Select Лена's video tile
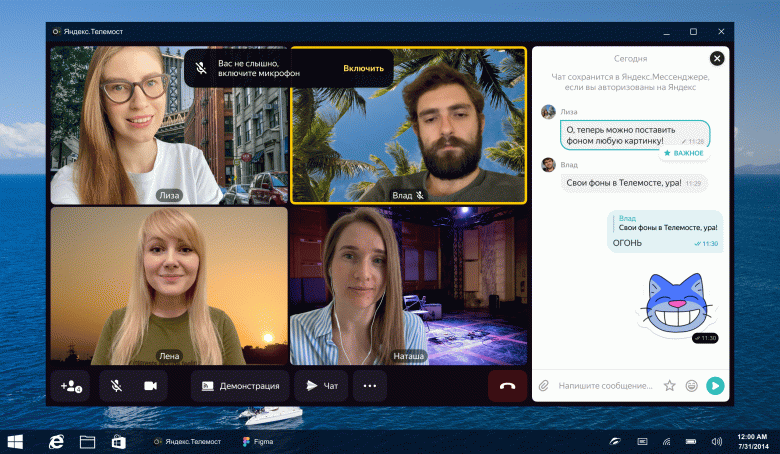Screen dimensions: 780x454 point(169,286)
